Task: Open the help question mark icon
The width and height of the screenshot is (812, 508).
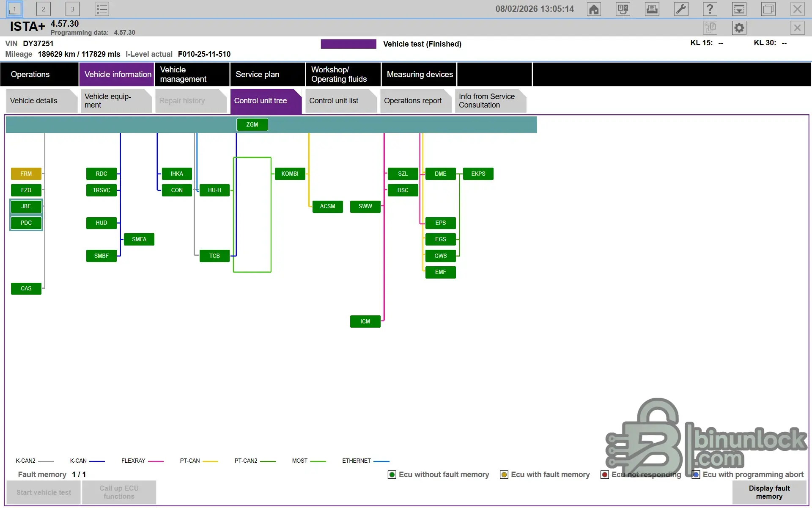Action: pos(710,9)
